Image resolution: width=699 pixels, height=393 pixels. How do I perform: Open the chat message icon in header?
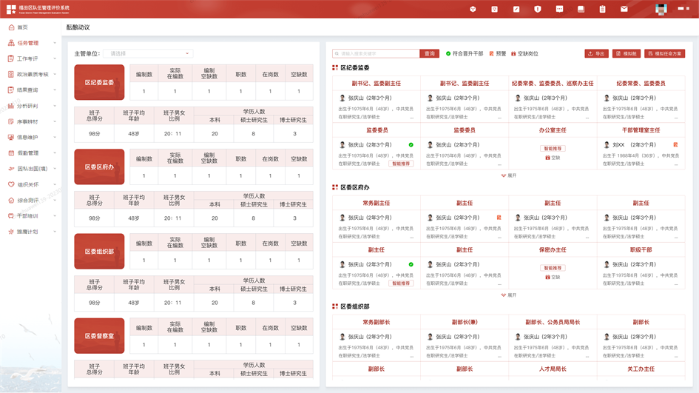pyautogui.click(x=559, y=9)
